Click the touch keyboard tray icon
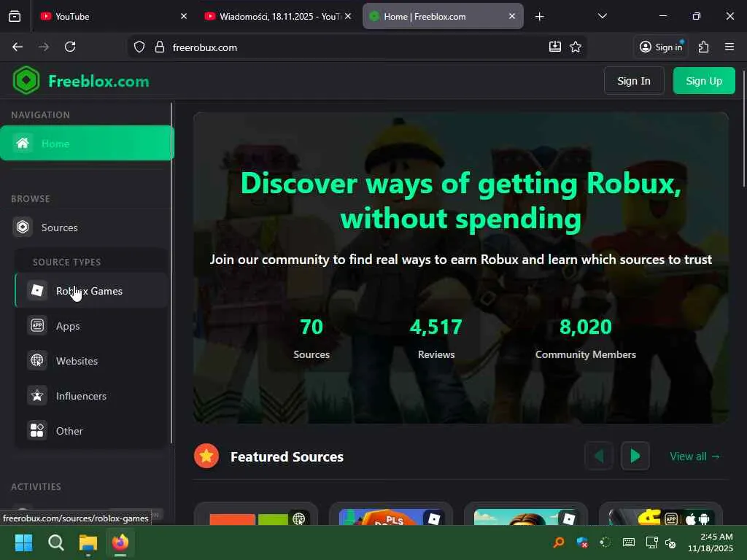This screenshot has height=560, width=747. 629,542
